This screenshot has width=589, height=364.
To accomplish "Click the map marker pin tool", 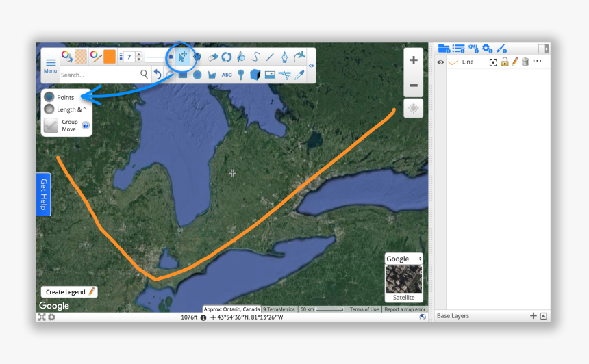I will (241, 75).
